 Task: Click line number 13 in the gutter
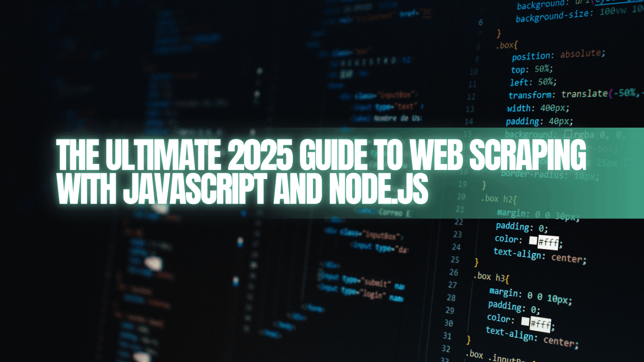tap(470, 109)
